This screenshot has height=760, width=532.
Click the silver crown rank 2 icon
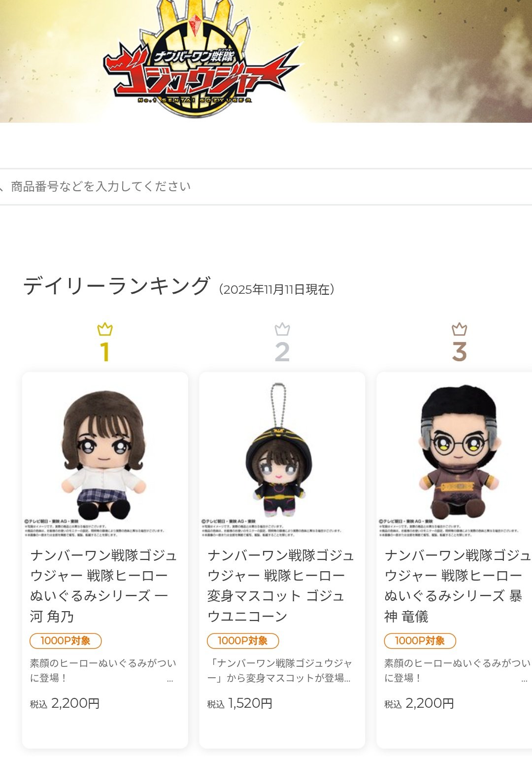[282, 329]
